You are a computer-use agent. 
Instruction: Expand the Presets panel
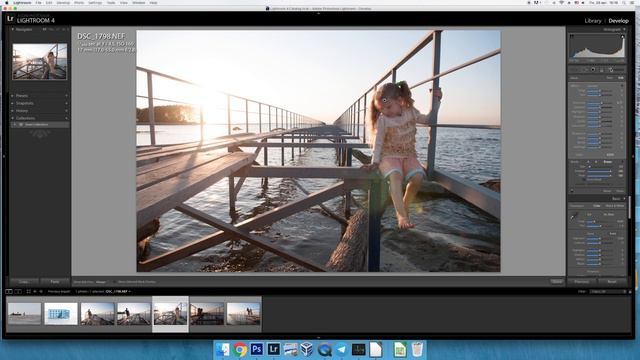tap(12, 96)
